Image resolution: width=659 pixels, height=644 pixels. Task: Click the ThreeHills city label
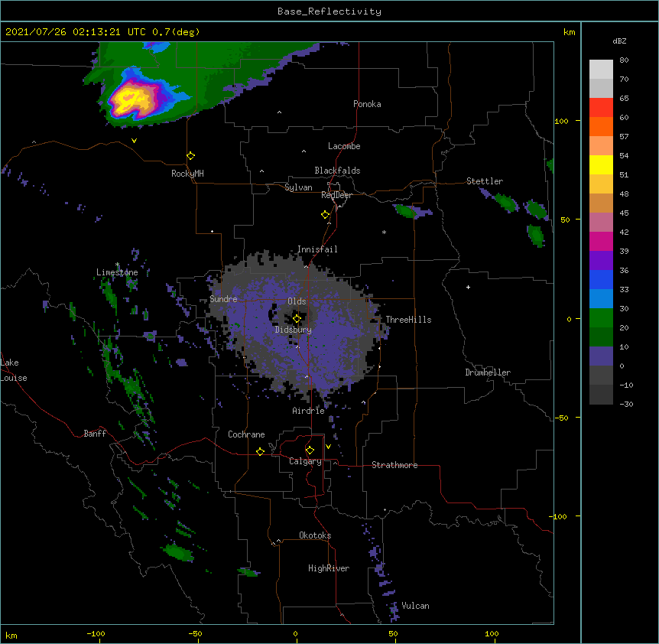(408, 320)
